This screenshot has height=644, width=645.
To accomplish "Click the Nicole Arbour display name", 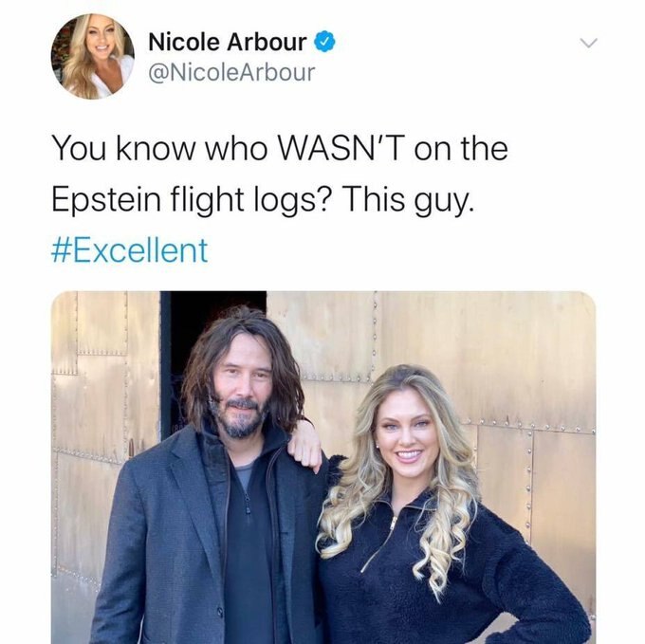I will [228, 42].
